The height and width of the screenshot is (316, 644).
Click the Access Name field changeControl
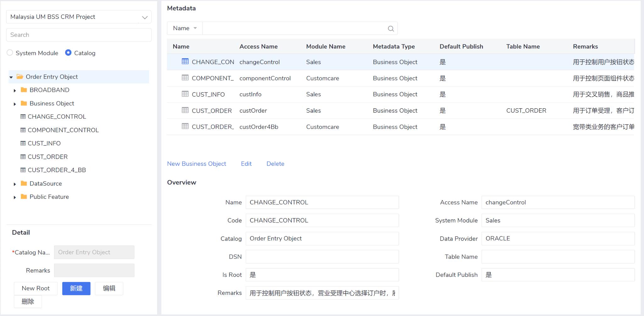[558, 202]
